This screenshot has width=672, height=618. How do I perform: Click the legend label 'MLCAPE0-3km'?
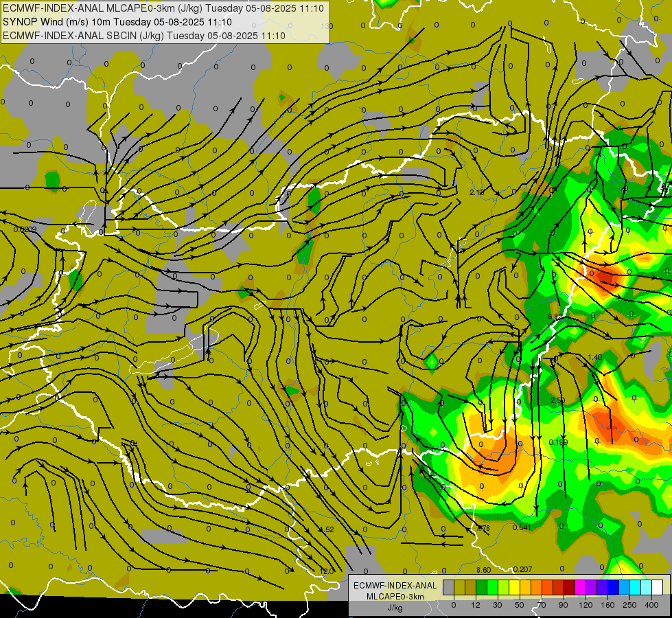[x=395, y=597]
